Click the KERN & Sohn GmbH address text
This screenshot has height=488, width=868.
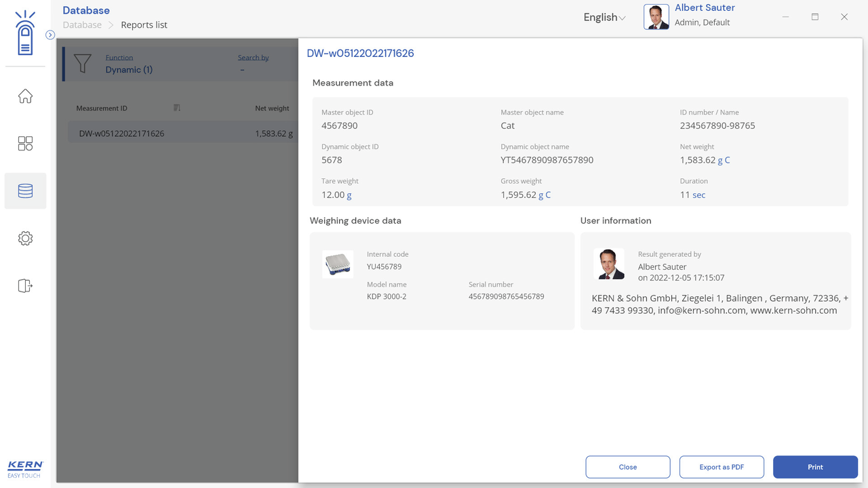point(719,304)
